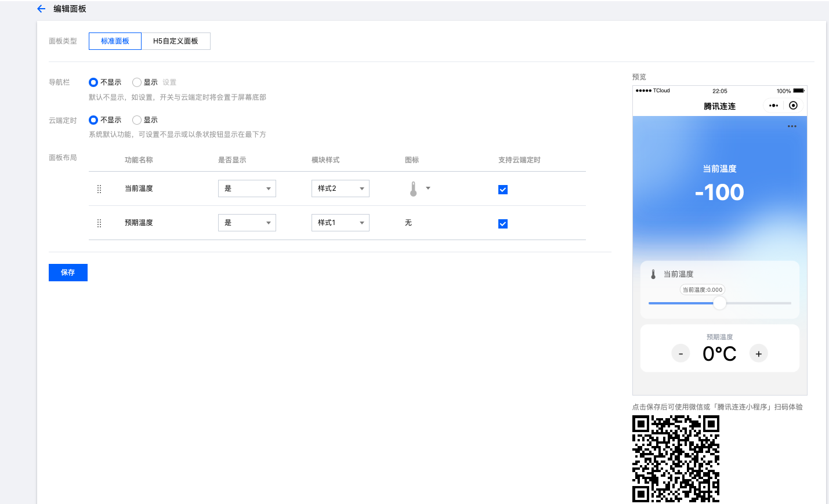This screenshot has width=829, height=504.
Task: Click preview header three-dots menu icon
Action: point(773,106)
